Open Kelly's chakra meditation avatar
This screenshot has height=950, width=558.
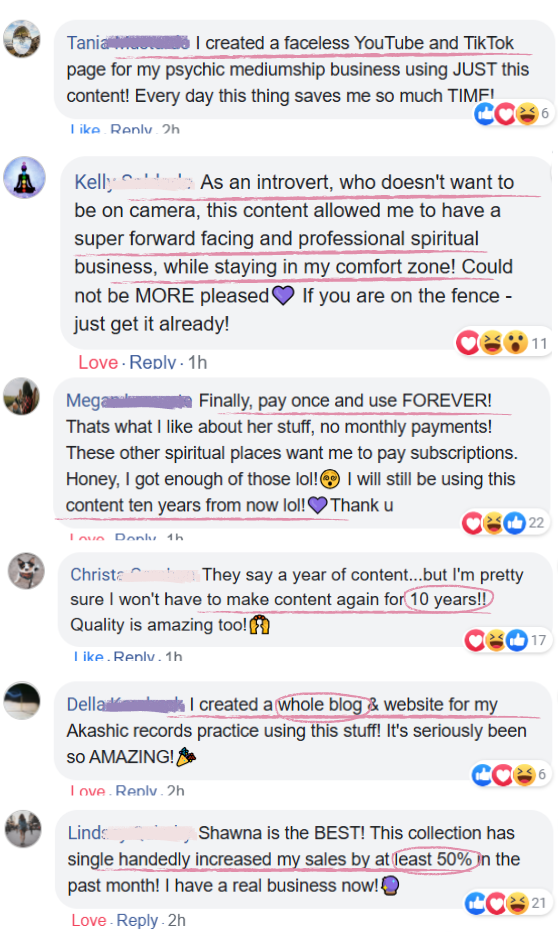pos(24,178)
